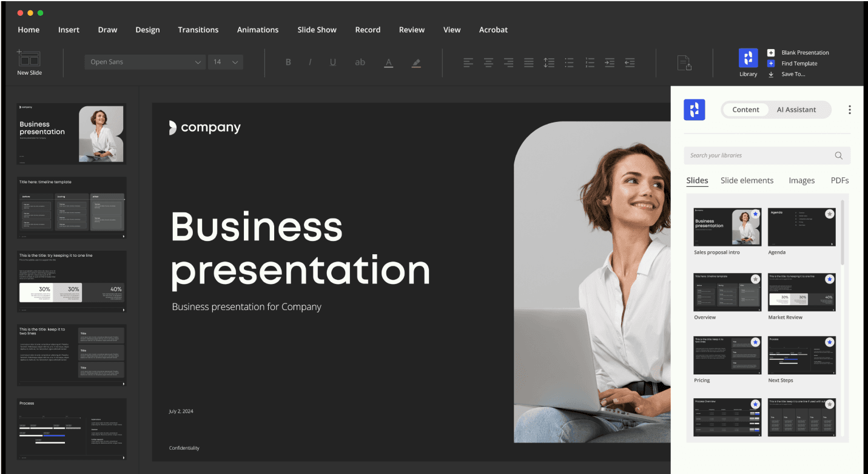Center align text using the toolbar icon
The width and height of the screenshot is (868, 474).
pyautogui.click(x=488, y=63)
